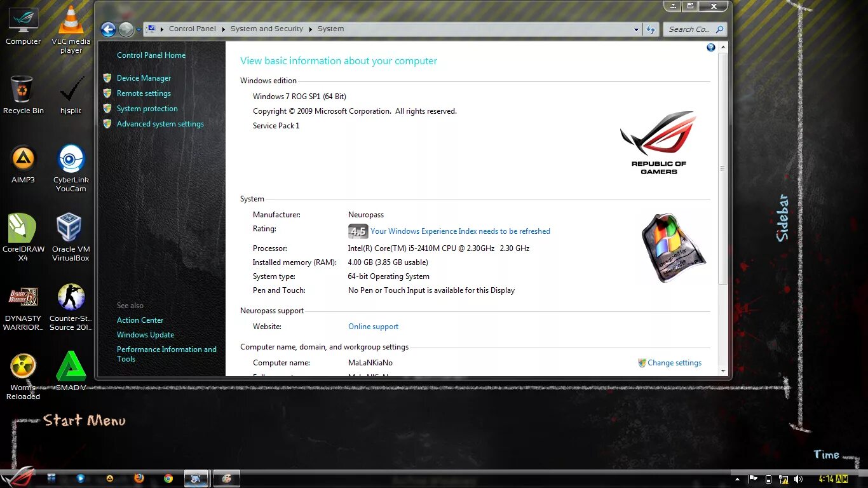Open the network tray icon with warning
The image size is (868, 488).
(783, 479)
